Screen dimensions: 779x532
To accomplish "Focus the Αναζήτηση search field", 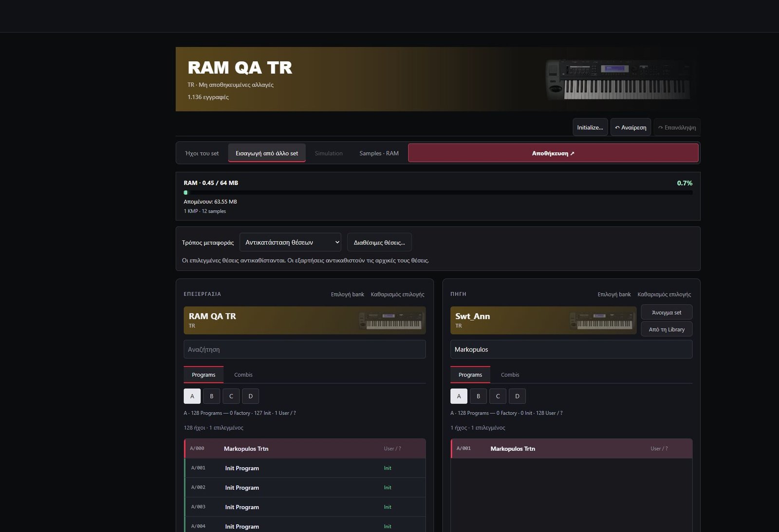I will pyautogui.click(x=305, y=349).
